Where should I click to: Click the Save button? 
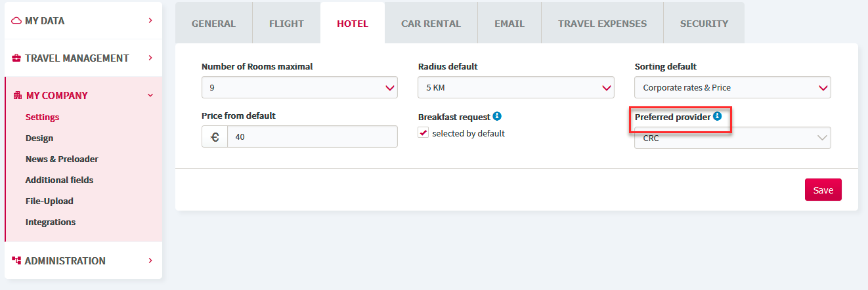point(823,190)
